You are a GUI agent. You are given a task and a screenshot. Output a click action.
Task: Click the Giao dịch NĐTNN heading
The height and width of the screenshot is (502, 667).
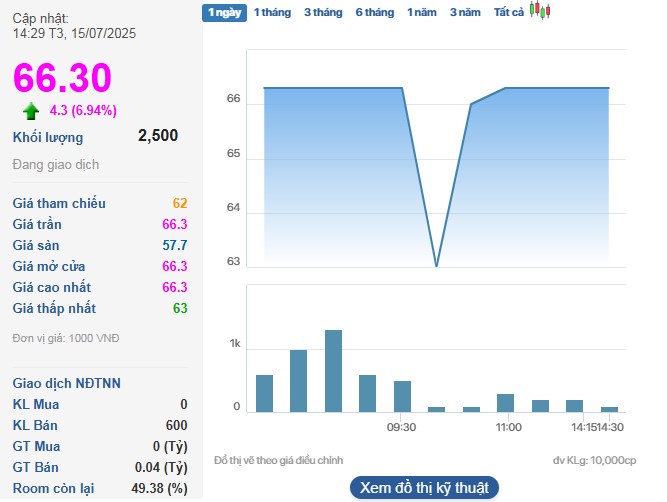coord(66,383)
